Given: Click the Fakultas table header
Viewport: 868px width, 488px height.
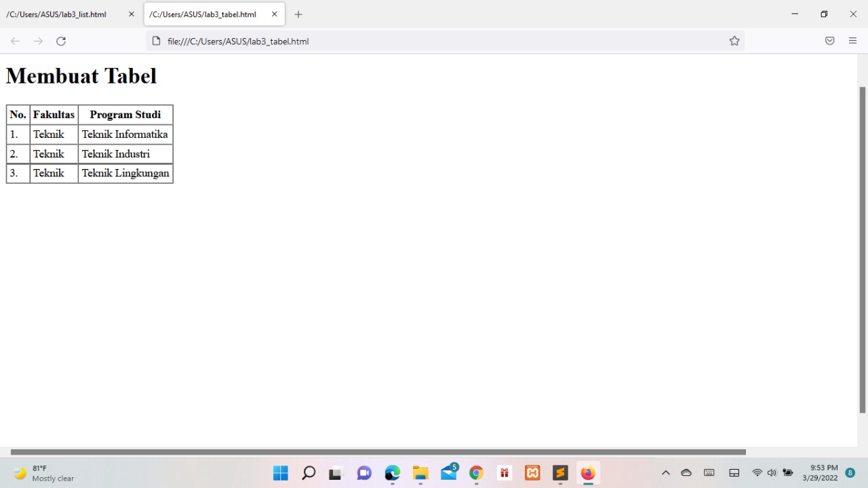Looking at the screenshot, I should click(x=54, y=115).
